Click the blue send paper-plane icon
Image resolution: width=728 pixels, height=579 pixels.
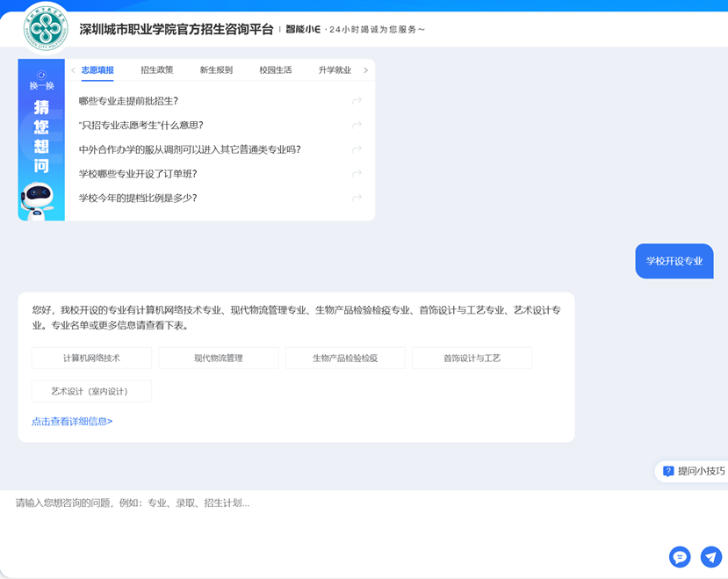point(710,556)
